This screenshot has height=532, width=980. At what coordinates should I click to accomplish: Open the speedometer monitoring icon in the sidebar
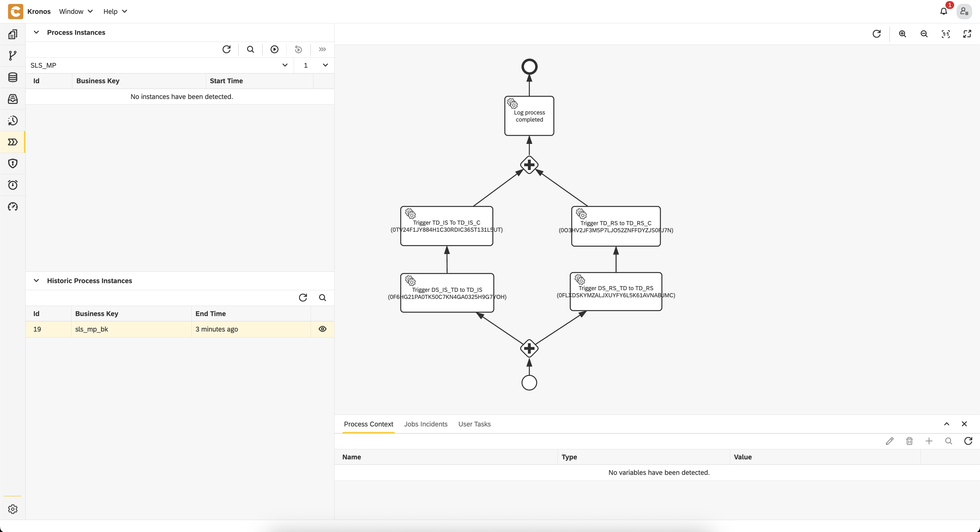pyautogui.click(x=13, y=206)
